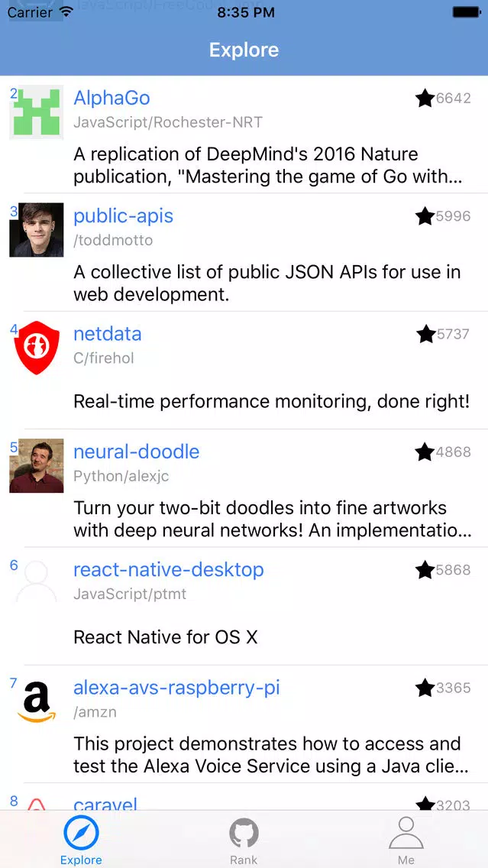
Task: Select the C/firehol subtitle
Action: pyautogui.click(x=104, y=358)
